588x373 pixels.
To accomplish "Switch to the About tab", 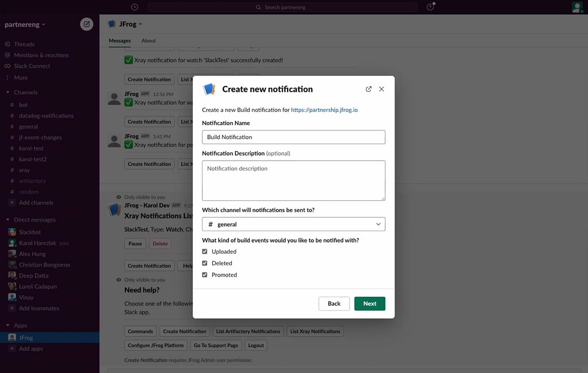I will click(148, 41).
